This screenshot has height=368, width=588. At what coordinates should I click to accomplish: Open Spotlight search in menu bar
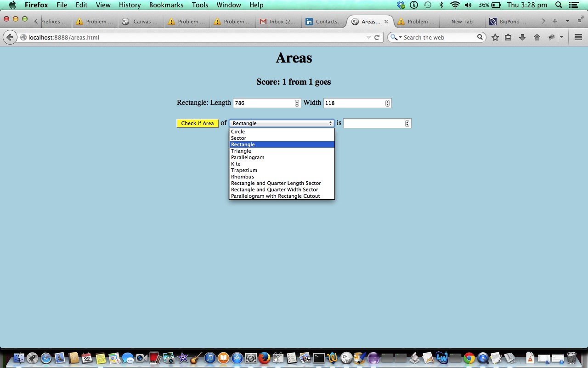pos(559,5)
